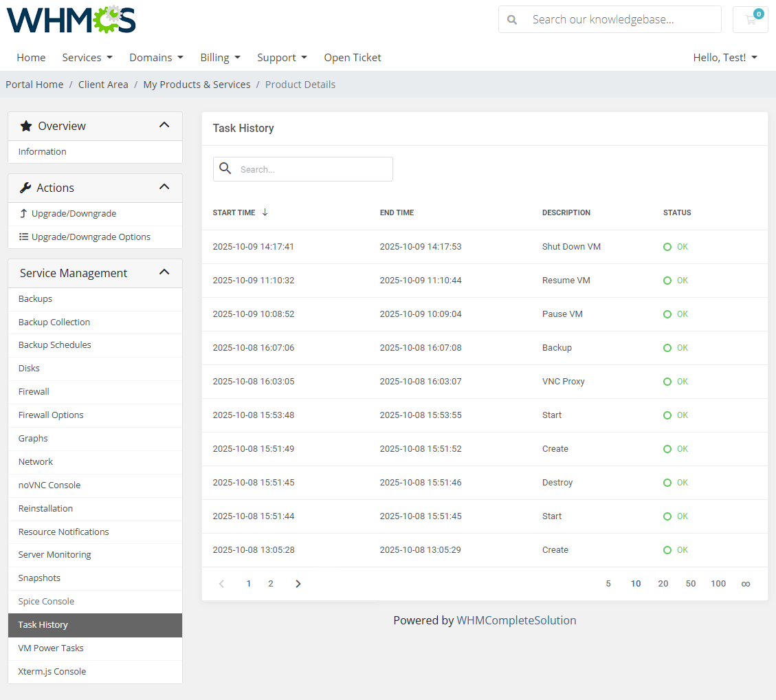This screenshot has height=700, width=776.
Task: Show 100 entries per page
Action: coord(718,584)
